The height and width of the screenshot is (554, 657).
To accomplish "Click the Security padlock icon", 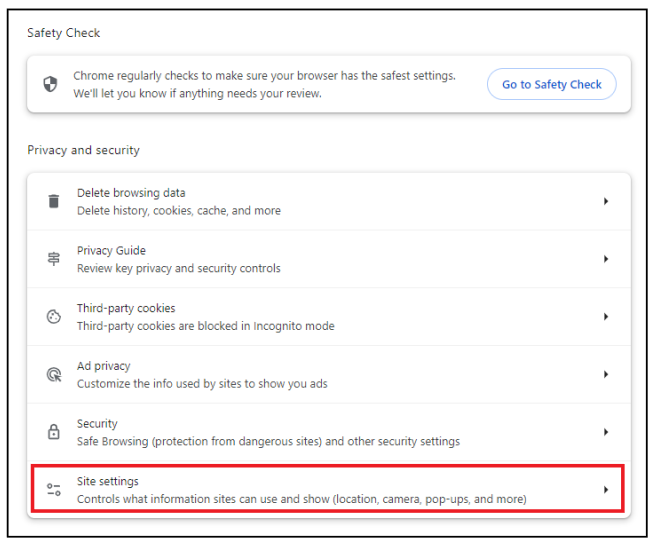I will tap(54, 432).
